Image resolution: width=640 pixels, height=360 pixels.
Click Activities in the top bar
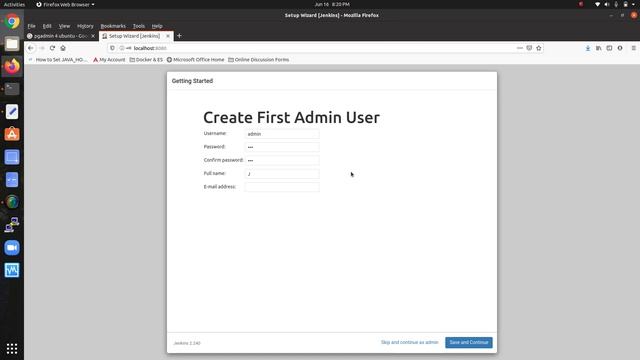(14, 4)
